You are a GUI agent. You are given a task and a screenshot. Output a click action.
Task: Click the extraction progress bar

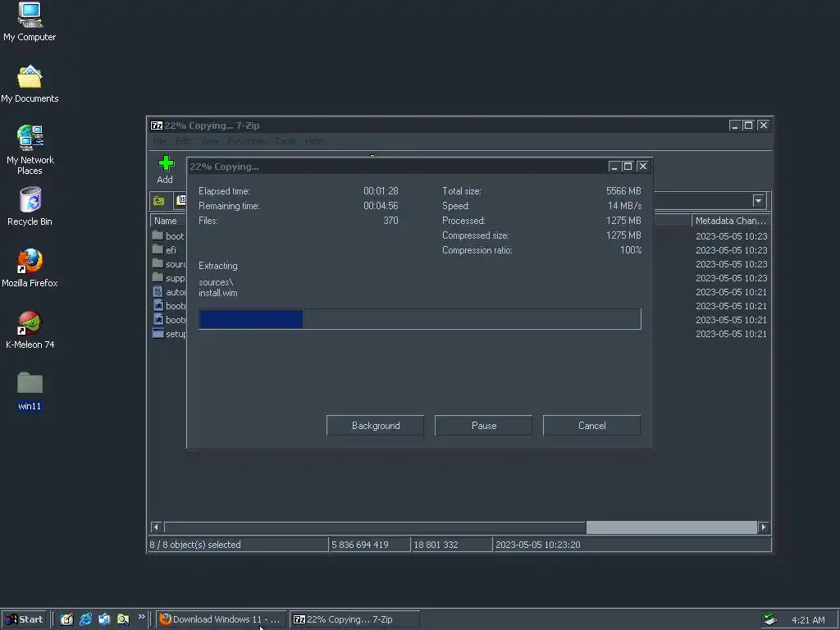coord(419,319)
